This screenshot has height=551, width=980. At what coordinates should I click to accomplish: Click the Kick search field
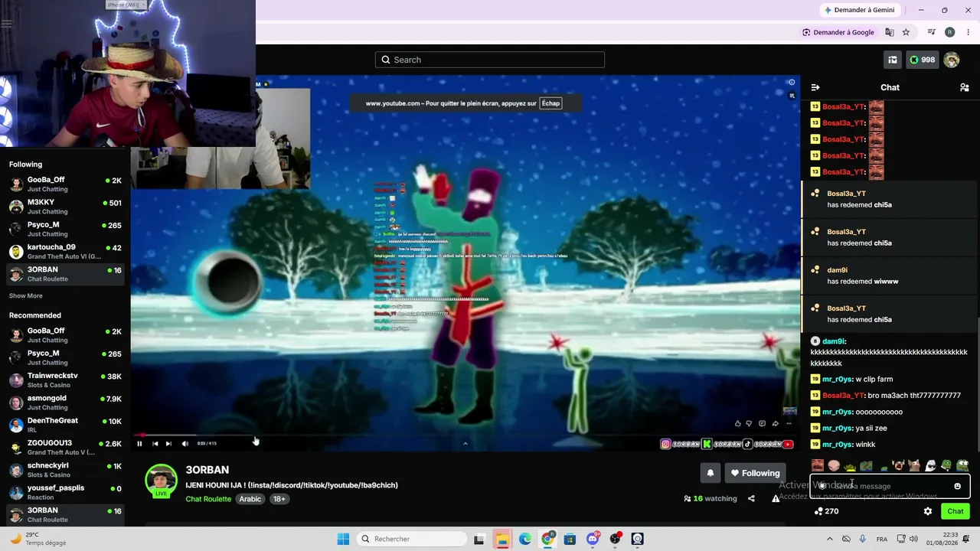click(x=490, y=60)
